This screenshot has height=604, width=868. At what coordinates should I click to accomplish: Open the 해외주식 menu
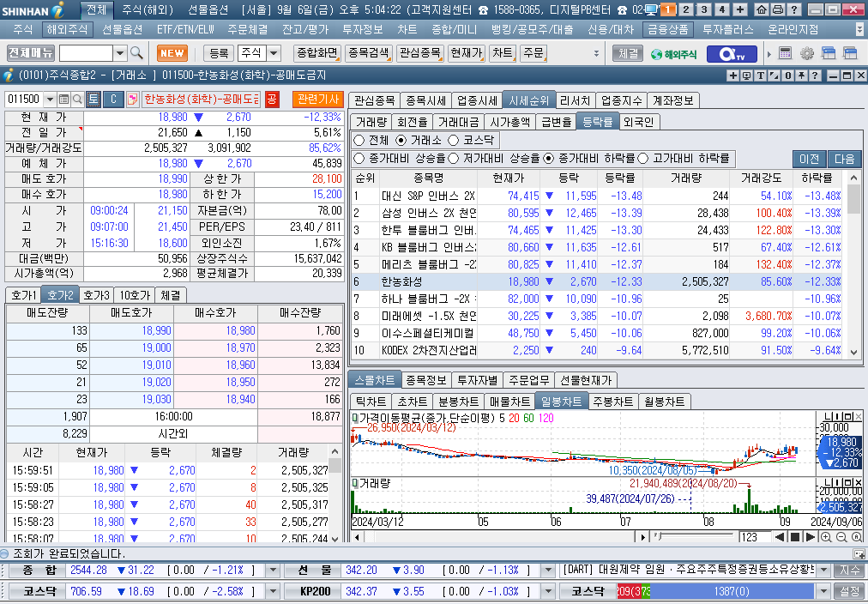[x=66, y=29]
